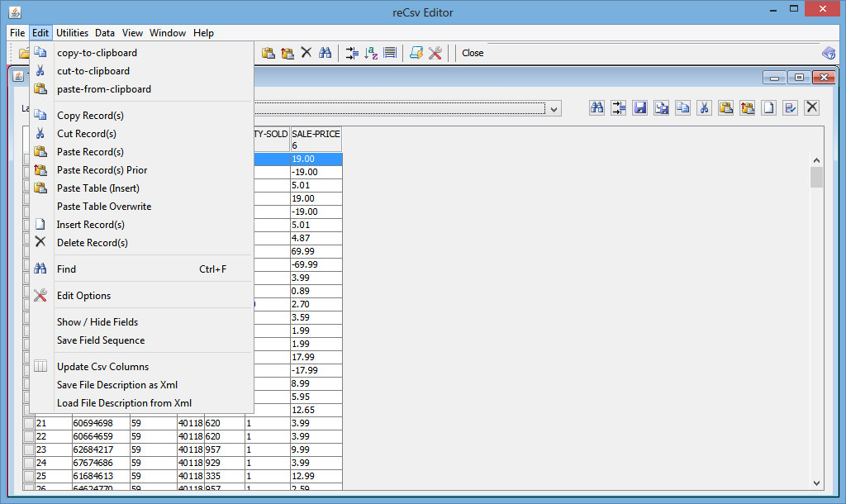The image size is (846, 504).
Task: Select the checkbox next to record 25
Action: [28, 475]
